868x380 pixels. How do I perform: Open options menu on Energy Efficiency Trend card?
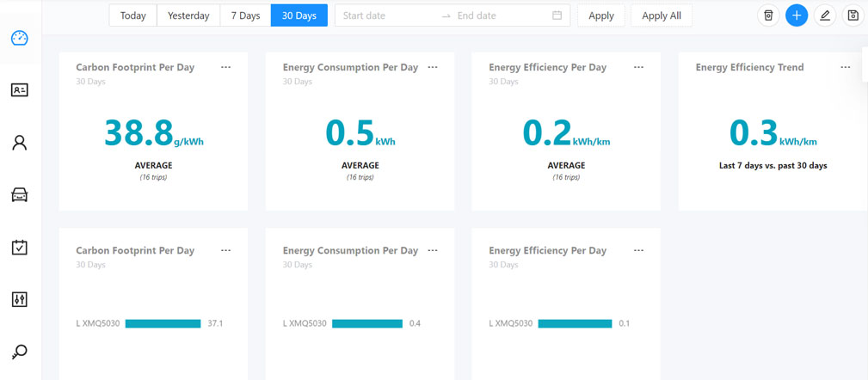pyautogui.click(x=845, y=67)
